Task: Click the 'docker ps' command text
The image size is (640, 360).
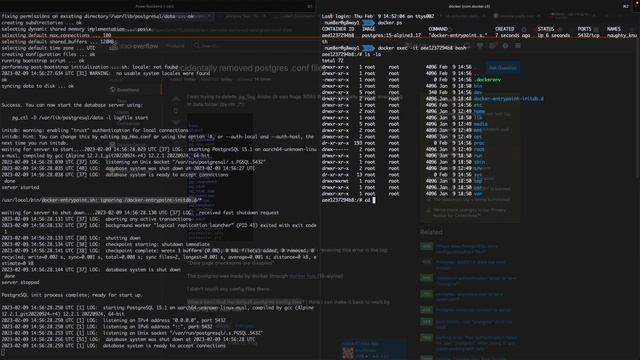Action: [390, 23]
